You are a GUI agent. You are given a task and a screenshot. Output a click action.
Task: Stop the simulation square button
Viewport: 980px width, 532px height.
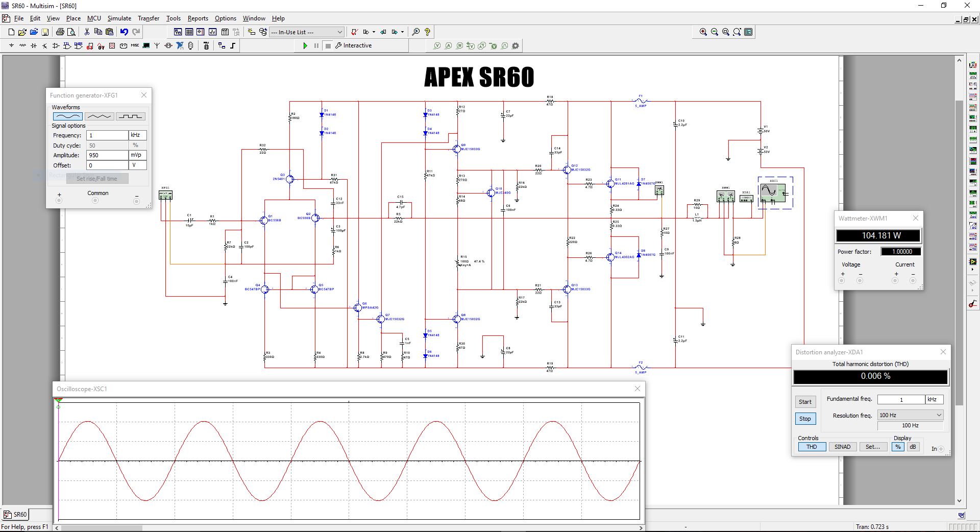click(x=328, y=45)
